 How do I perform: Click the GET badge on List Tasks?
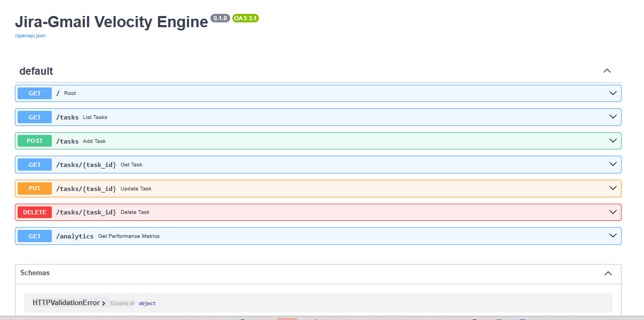pos(34,117)
